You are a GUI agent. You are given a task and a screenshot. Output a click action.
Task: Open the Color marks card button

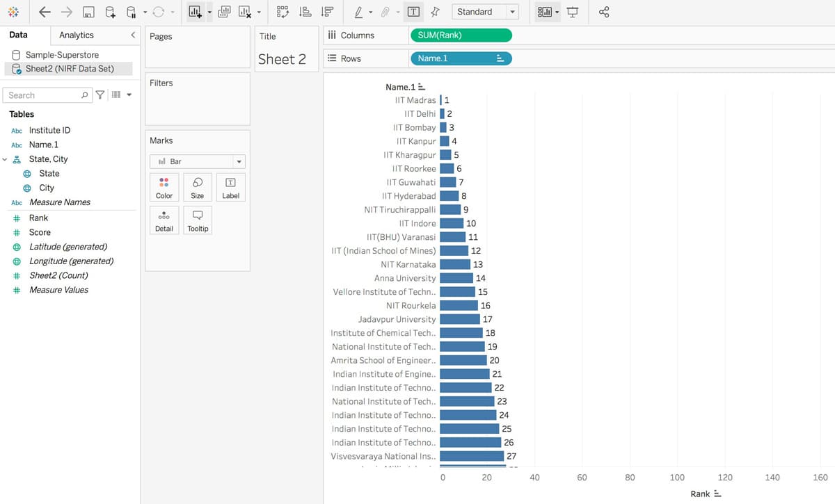[x=164, y=187]
